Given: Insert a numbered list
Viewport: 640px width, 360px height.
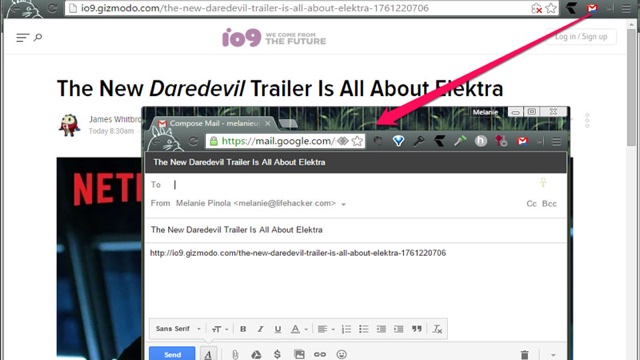Looking at the screenshot, I should [x=346, y=329].
